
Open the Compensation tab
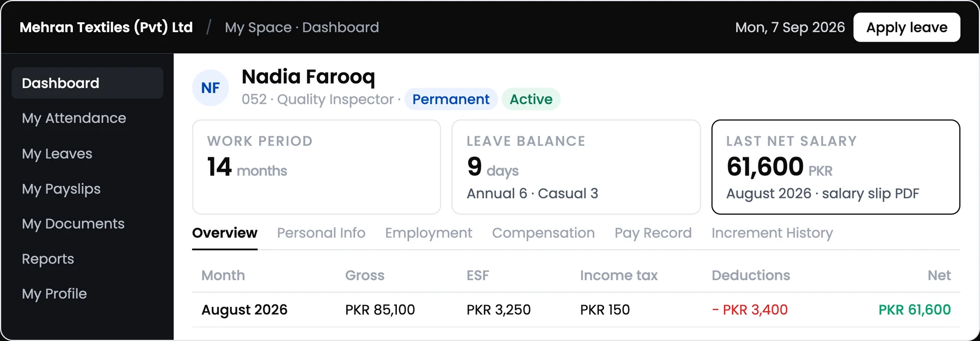pos(543,233)
